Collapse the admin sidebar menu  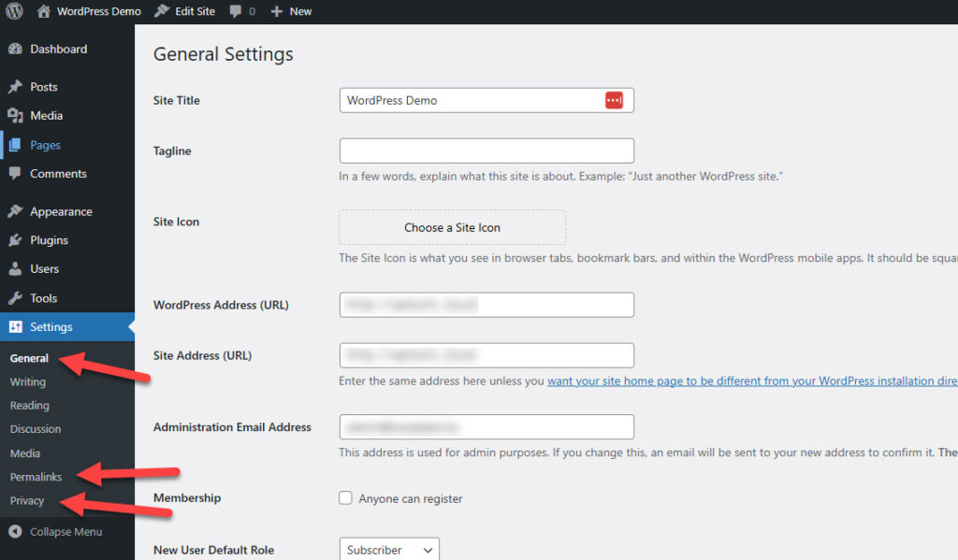[x=56, y=532]
